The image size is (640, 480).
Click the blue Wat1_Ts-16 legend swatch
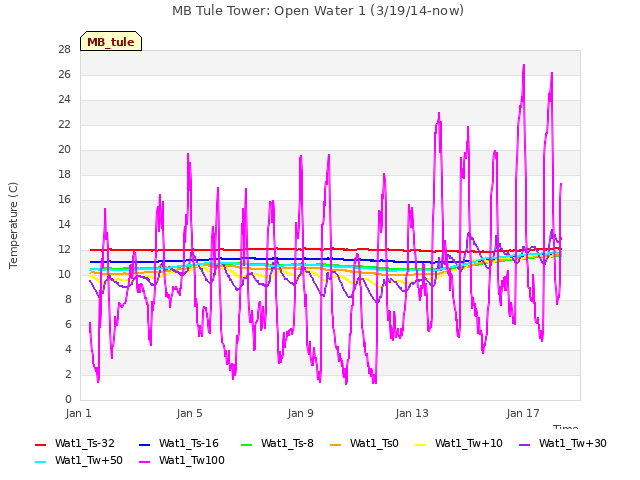(x=144, y=444)
